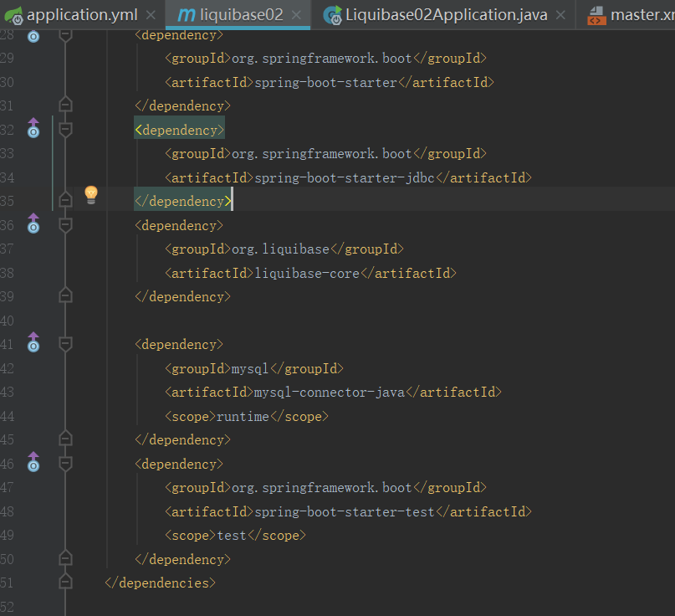The image size is (675, 616).
Task: Click the mysql groupId text
Action: pos(250,369)
